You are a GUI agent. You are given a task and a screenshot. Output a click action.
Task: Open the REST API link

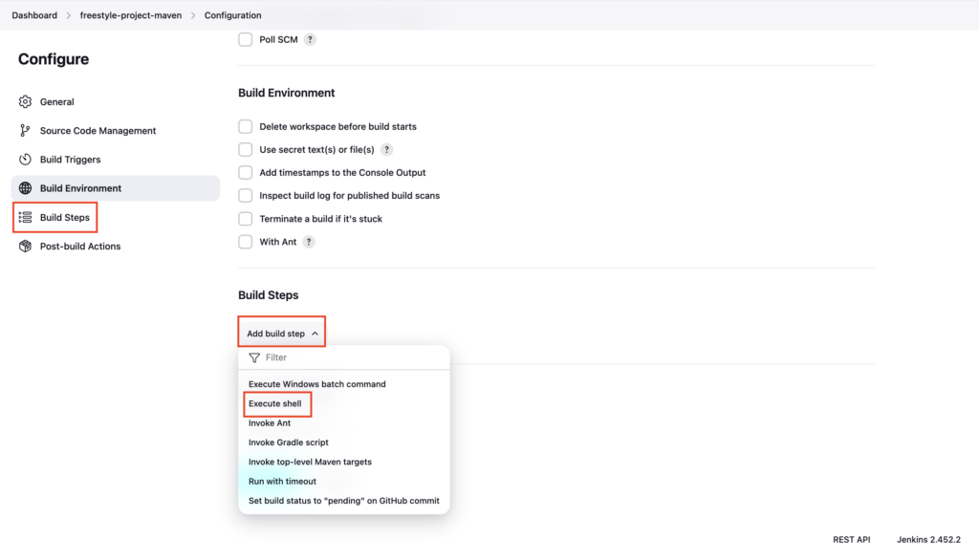[852, 539]
